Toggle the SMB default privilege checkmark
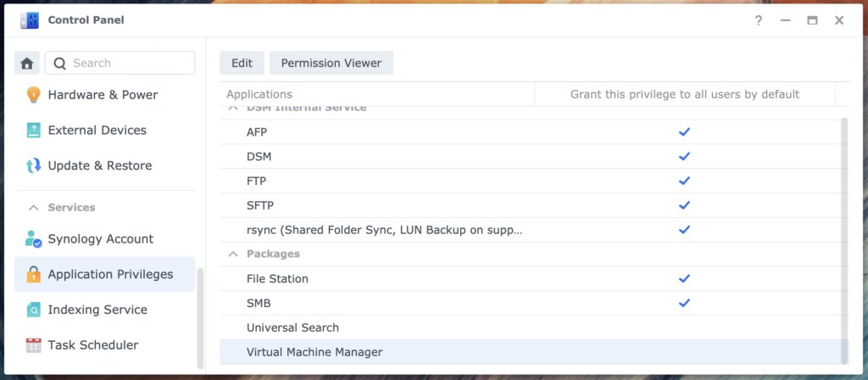 tap(684, 303)
